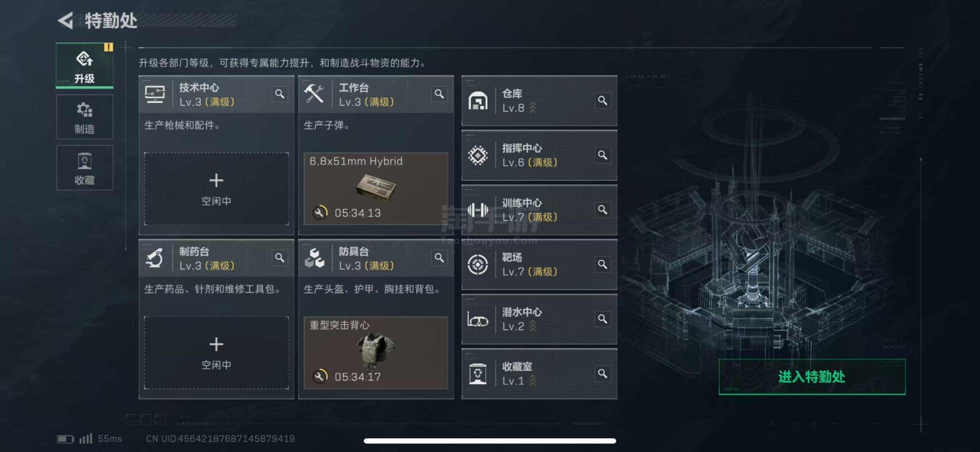980x452 pixels.
Task: View 仓库 details with magnifier icon
Action: click(x=603, y=101)
